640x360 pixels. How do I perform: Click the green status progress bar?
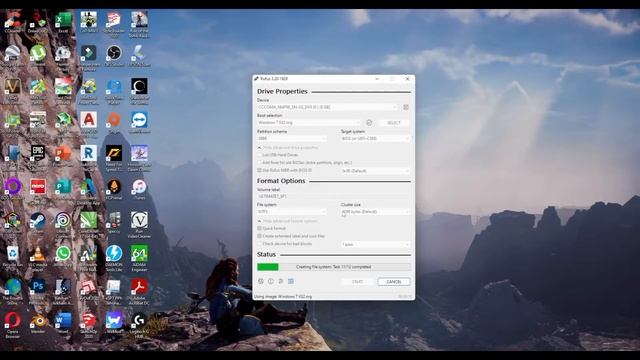[333, 267]
